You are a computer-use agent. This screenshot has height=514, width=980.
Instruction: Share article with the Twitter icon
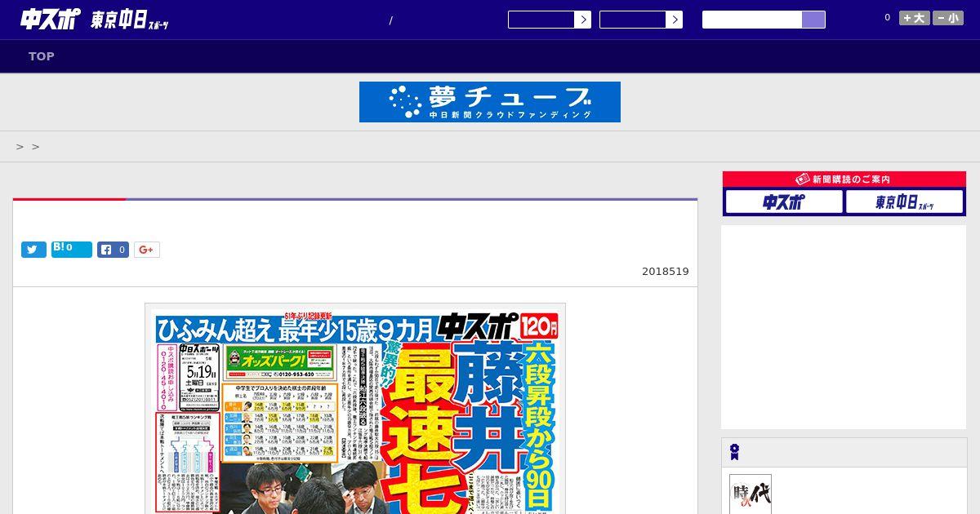point(33,250)
